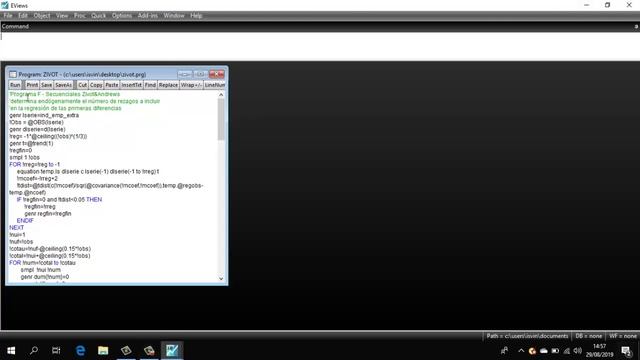The width and height of the screenshot is (640, 360).
Task: Click the program editor vertical scrollbar thumb
Action: [221, 119]
